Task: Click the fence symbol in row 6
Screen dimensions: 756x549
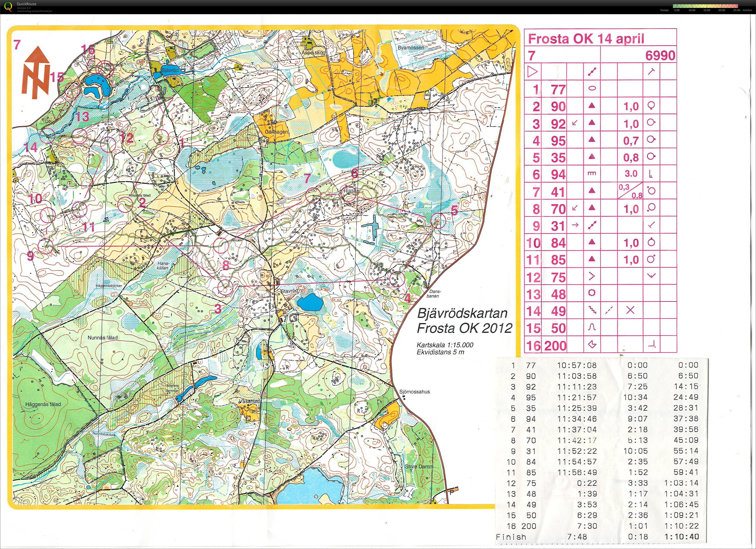Action: coord(592,174)
